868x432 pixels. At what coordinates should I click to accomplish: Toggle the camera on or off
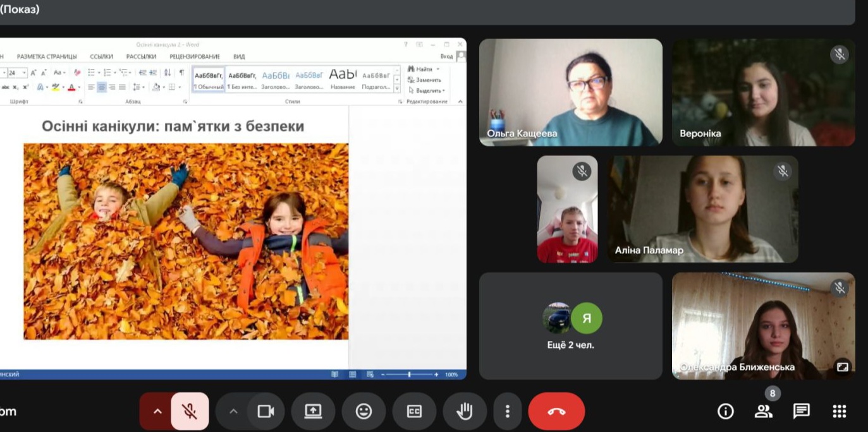tap(266, 412)
